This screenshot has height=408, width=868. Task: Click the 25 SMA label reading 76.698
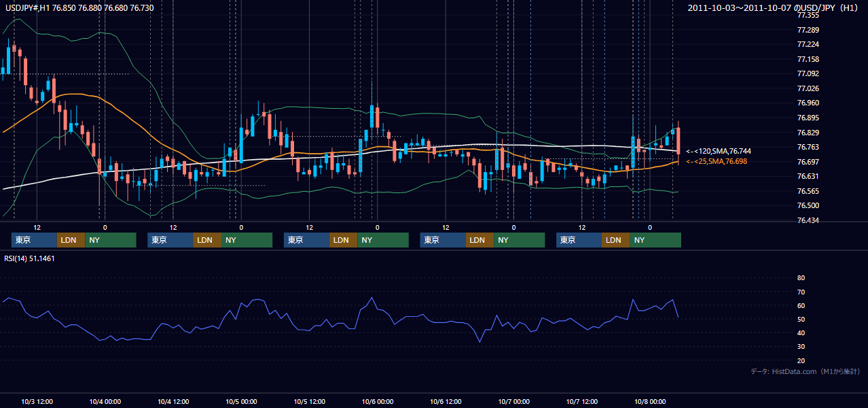[x=717, y=161]
